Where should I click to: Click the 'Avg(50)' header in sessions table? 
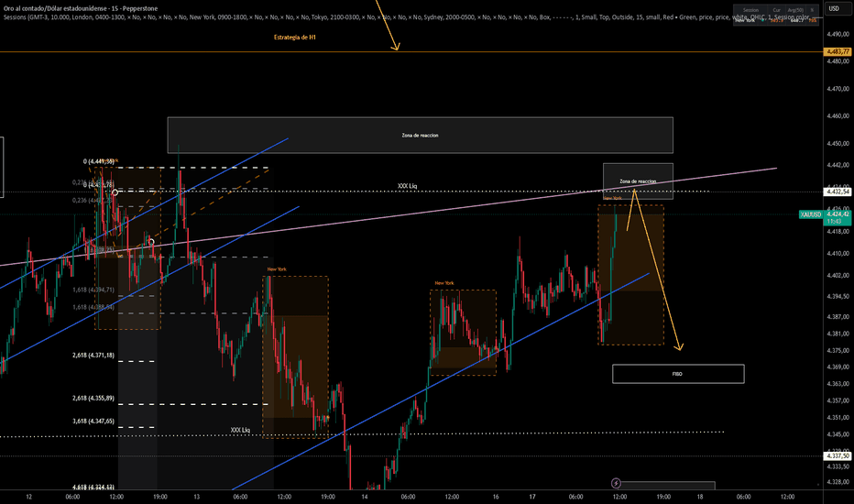pos(795,10)
